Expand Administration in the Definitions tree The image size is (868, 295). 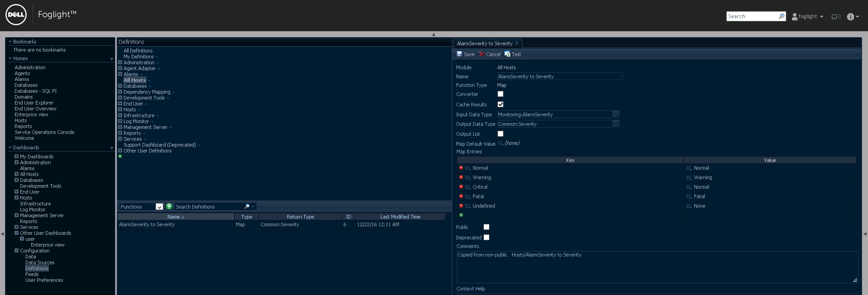[120, 62]
